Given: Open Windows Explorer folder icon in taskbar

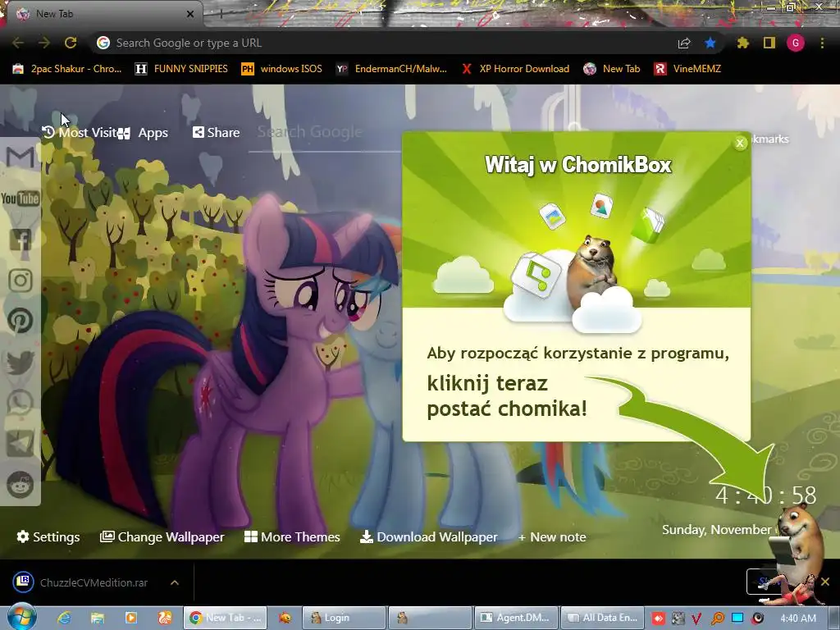Looking at the screenshot, I should pyautogui.click(x=98, y=618).
